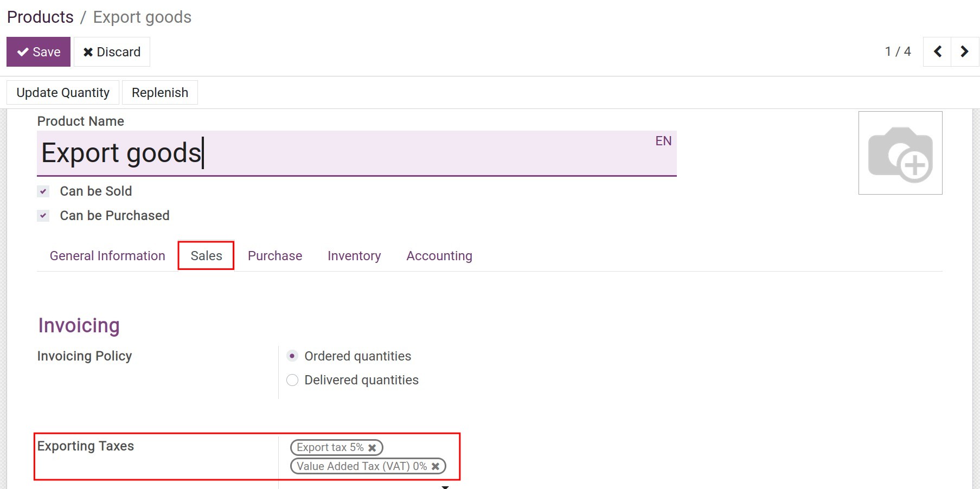Click the Update Quantity button
The image size is (980, 489).
[62, 92]
